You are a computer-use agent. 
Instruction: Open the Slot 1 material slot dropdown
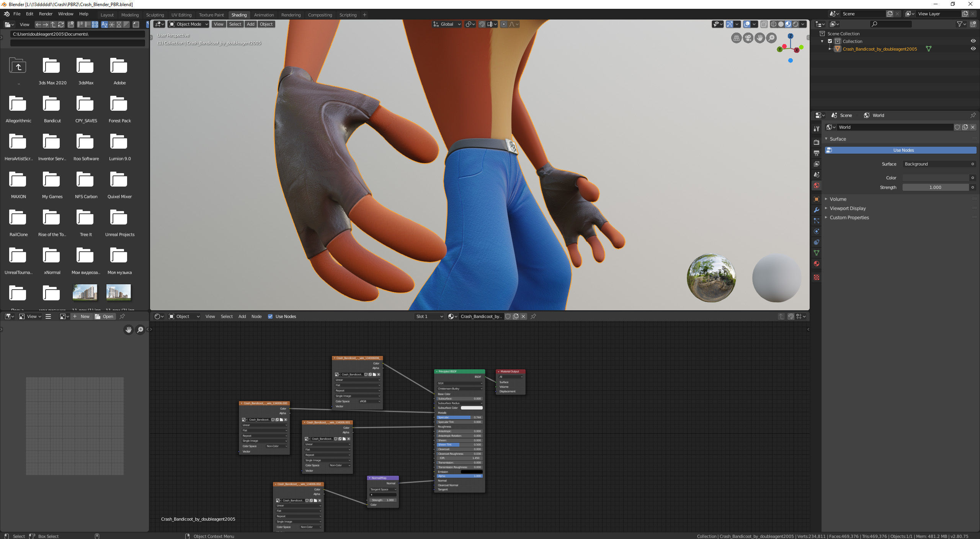pyautogui.click(x=429, y=316)
